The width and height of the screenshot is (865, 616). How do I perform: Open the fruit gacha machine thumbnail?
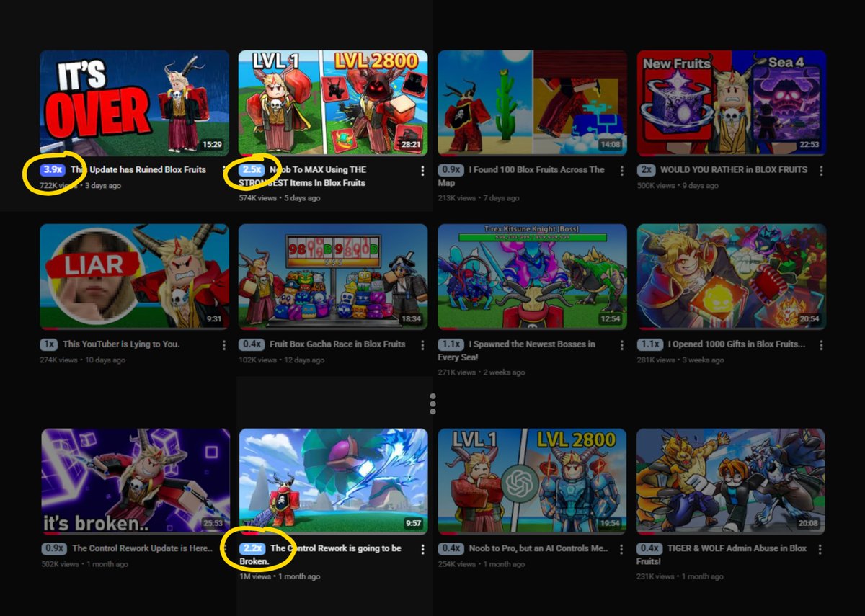pyautogui.click(x=333, y=277)
